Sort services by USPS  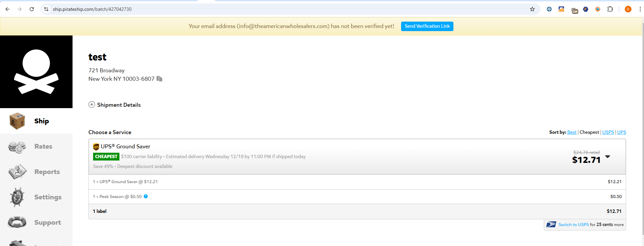(608, 132)
